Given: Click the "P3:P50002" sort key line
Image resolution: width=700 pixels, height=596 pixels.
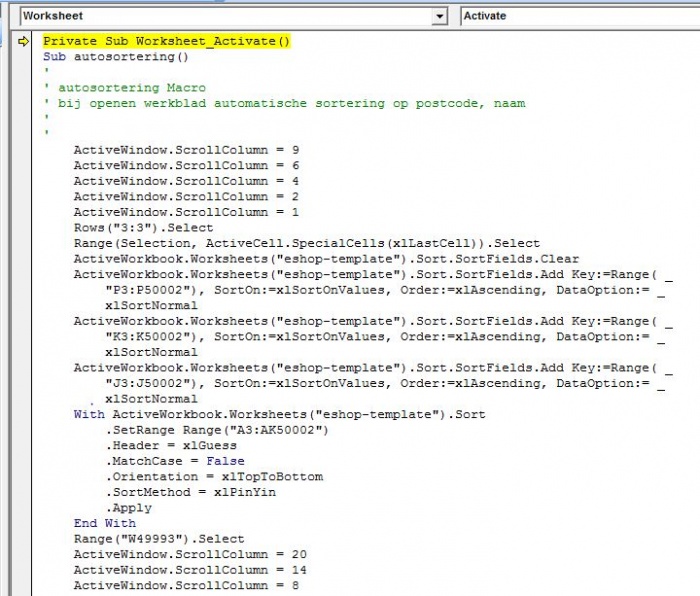Looking at the screenshot, I should (386, 290).
